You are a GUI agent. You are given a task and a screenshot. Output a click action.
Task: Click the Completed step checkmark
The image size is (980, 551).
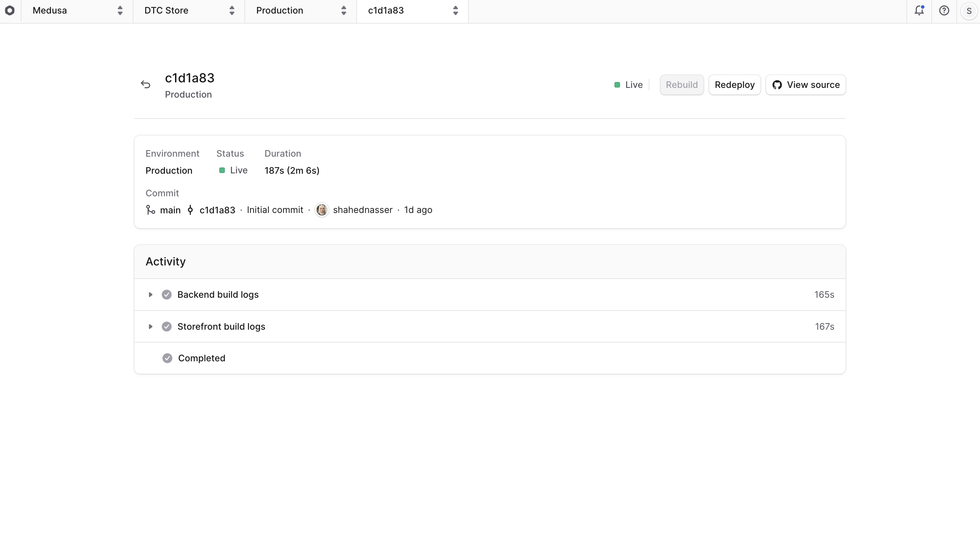(x=167, y=358)
